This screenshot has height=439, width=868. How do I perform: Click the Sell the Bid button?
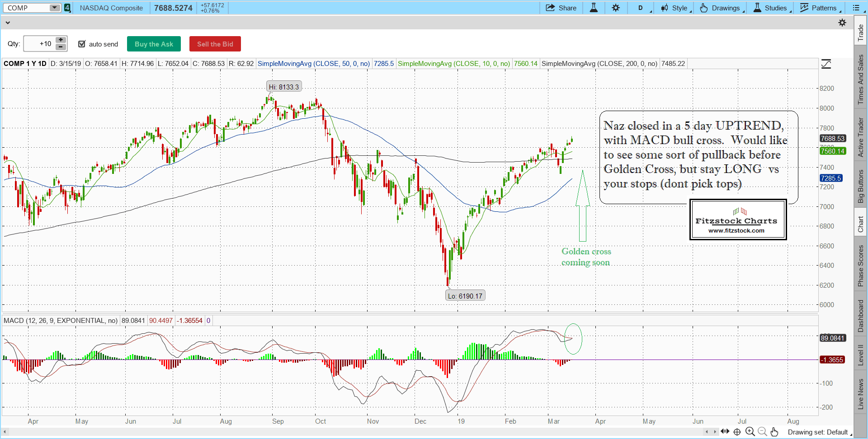click(215, 44)
